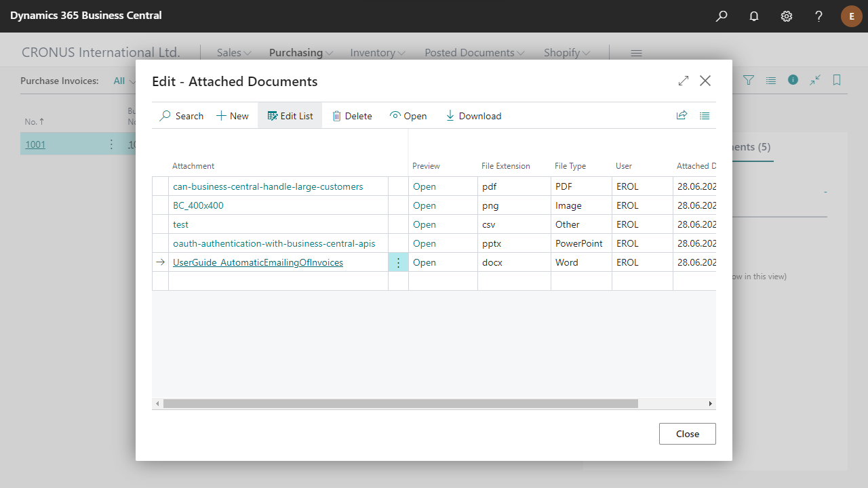
Task: Click the UserGuide_AutomaticEmailingOfInvoices attachment link
Action: coord(258,262)
